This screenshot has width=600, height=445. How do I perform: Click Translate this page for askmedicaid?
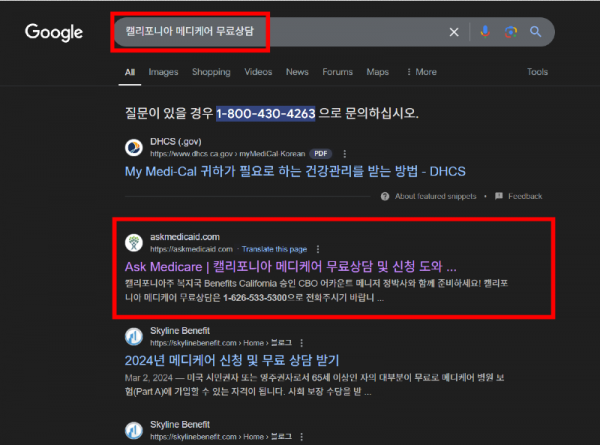click(274, 248)
